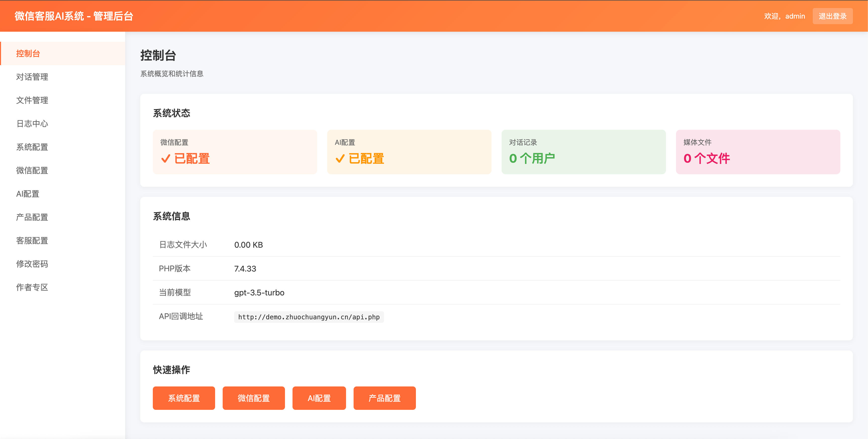
Task: Select AI配置 in the sidebar menu
Action: 63,194
